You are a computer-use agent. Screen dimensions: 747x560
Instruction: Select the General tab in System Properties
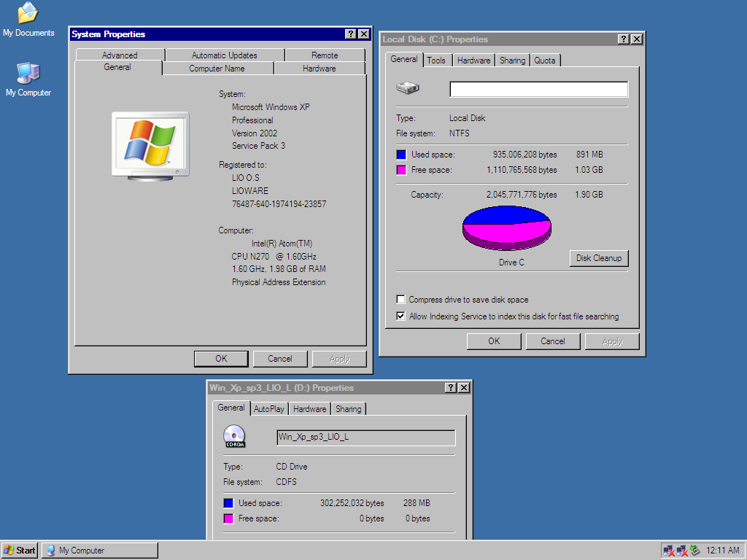point(117,67)
